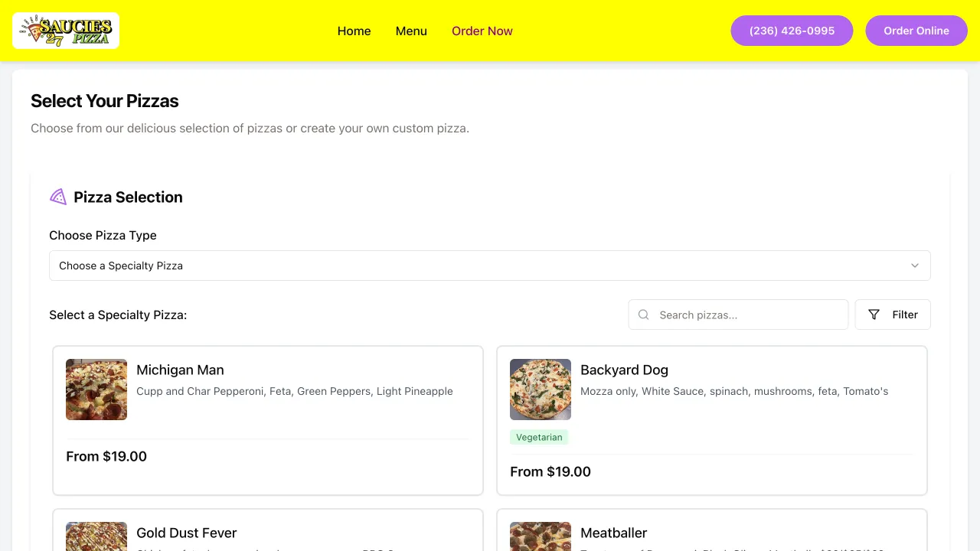Select the Order Now nav item
The width and height of the screenshot is (980, 551).
(x=482, y=31)
